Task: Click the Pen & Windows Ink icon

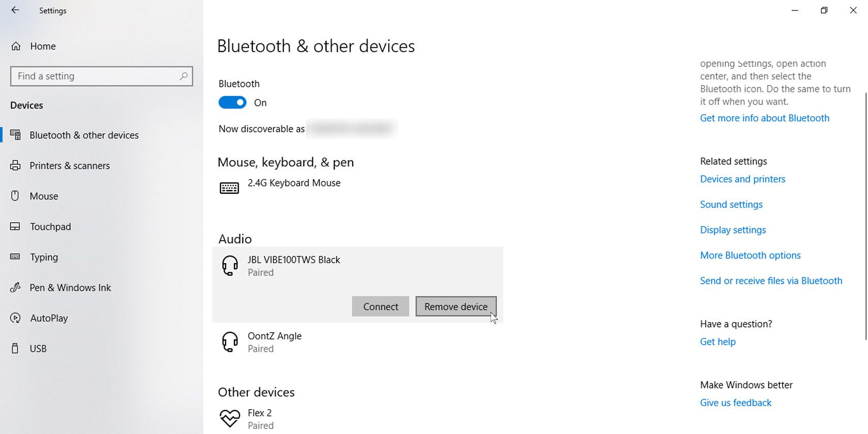Action: (x=15, y=287)
